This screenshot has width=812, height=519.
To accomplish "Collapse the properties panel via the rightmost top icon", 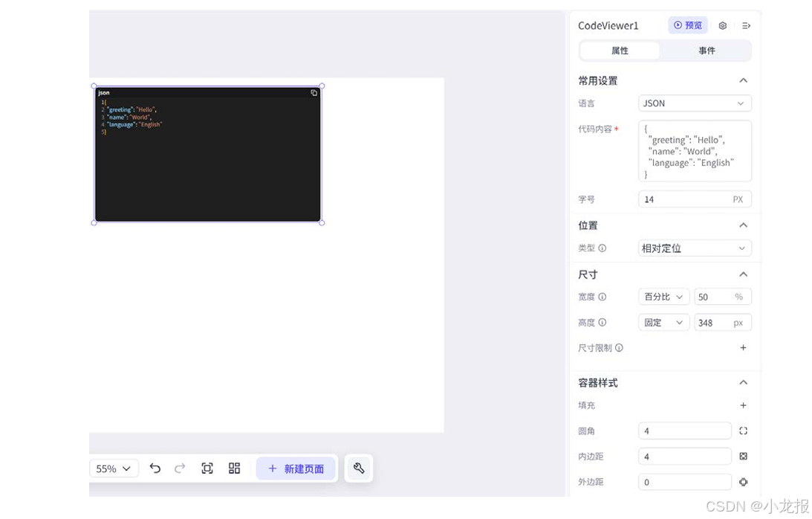I will 746,25.
